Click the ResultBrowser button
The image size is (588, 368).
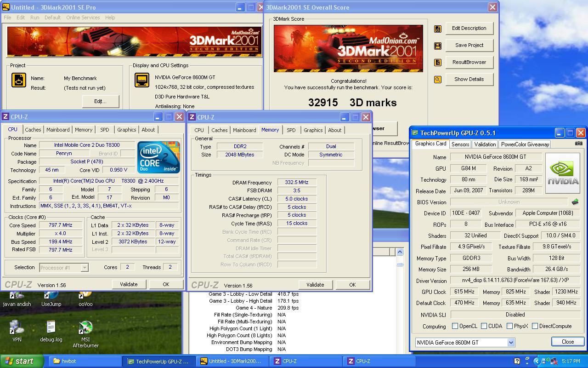pos(469,62)
